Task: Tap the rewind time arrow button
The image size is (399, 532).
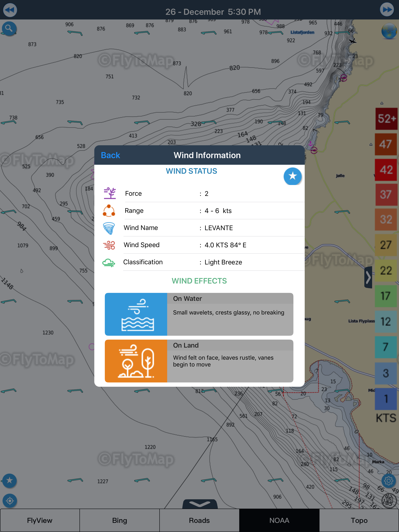Action: (10, 10)
